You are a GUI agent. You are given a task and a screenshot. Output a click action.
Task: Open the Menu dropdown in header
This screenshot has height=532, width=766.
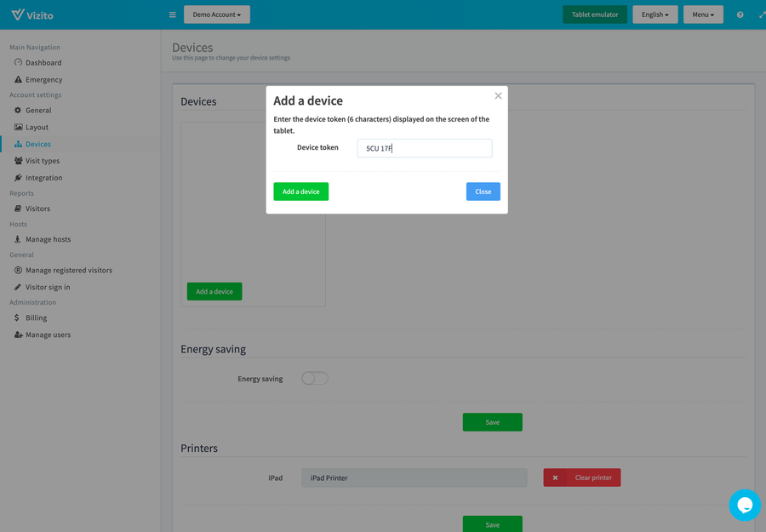click(x=702, y=14)
